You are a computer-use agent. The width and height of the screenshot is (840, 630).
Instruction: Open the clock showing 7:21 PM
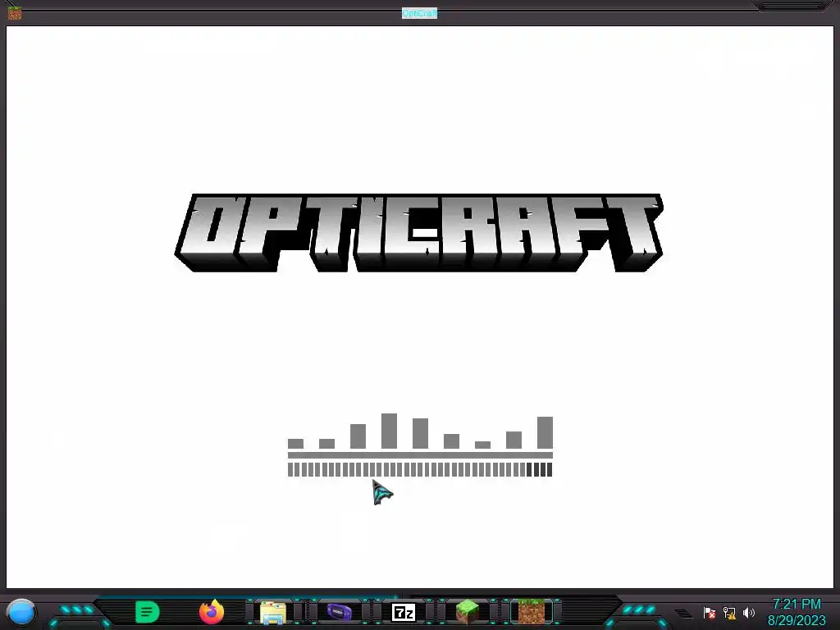point(797,605)
